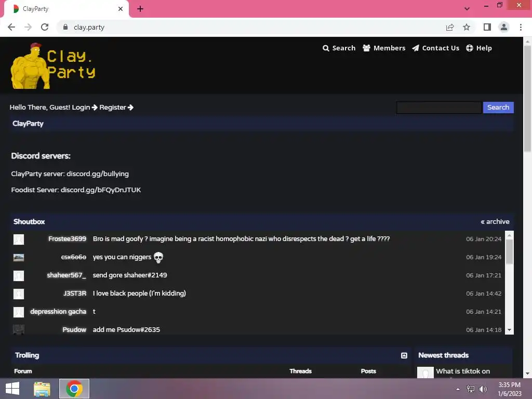Open the Trolling category link

27,355
